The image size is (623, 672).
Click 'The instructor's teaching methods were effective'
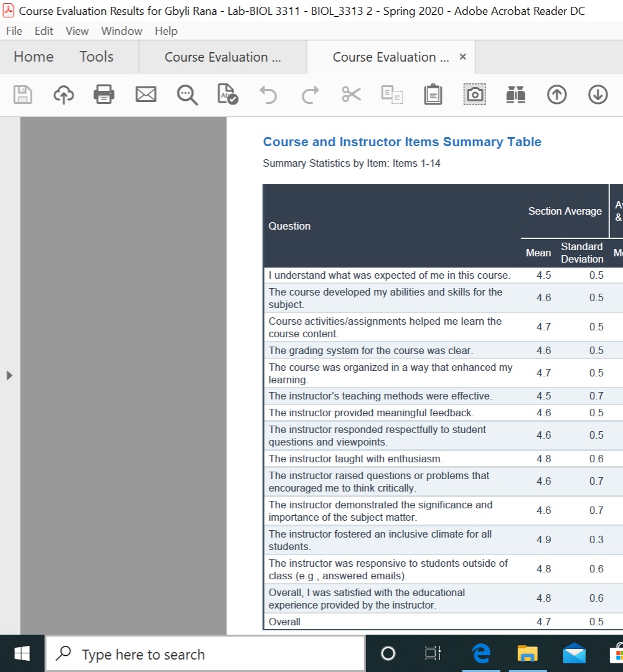click(x=380, y=396)
